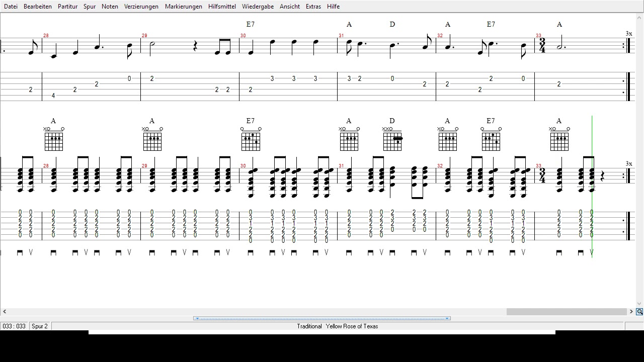Image resolution: width=644 pixels, height=362 pixels.
Task: Select the A chord diagram above measure 33
Action: (559, 139)
